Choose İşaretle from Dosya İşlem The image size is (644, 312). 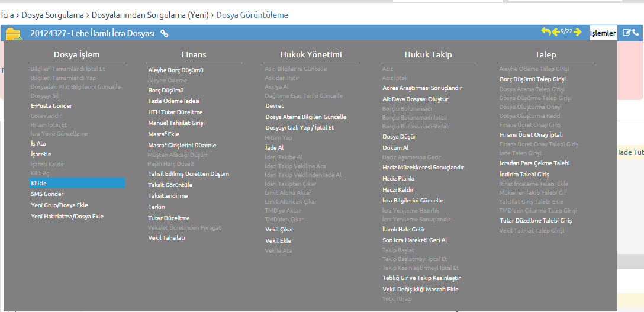click(41, 155)
